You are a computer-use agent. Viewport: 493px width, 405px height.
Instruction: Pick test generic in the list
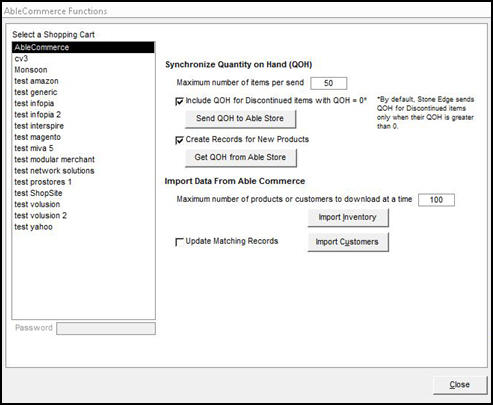point(83,92)
